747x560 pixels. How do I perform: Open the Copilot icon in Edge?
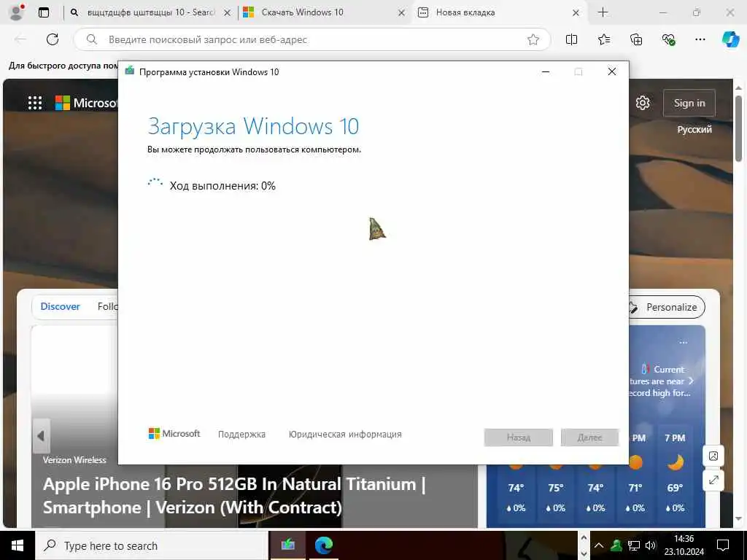click(729, 39)
